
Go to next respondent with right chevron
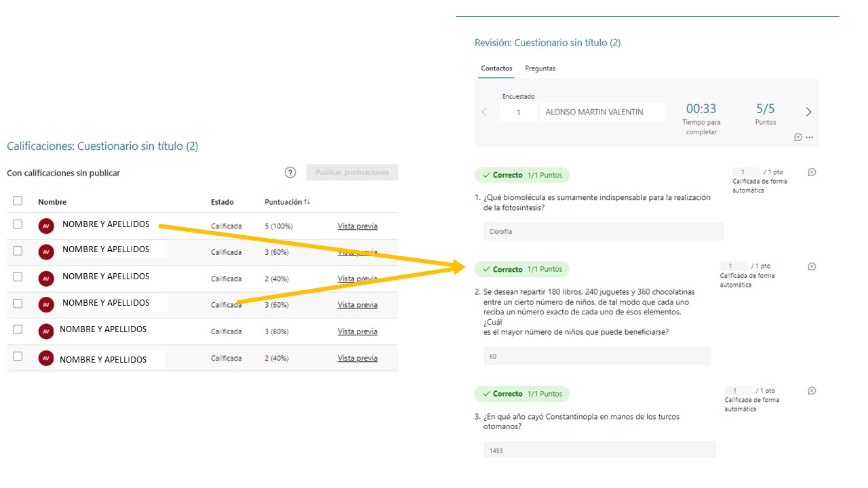pos(808,112)
